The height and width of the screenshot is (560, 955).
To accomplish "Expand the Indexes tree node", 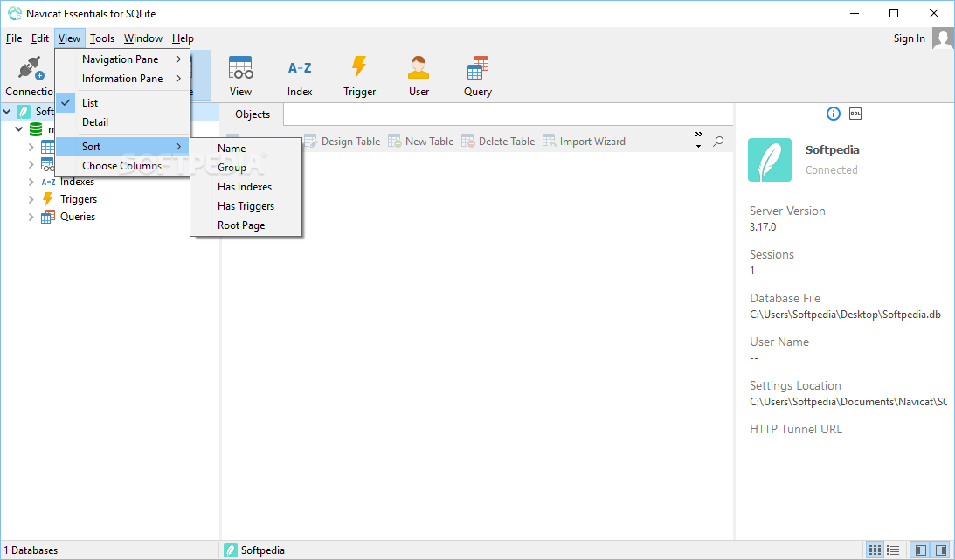I will point(31,182).
